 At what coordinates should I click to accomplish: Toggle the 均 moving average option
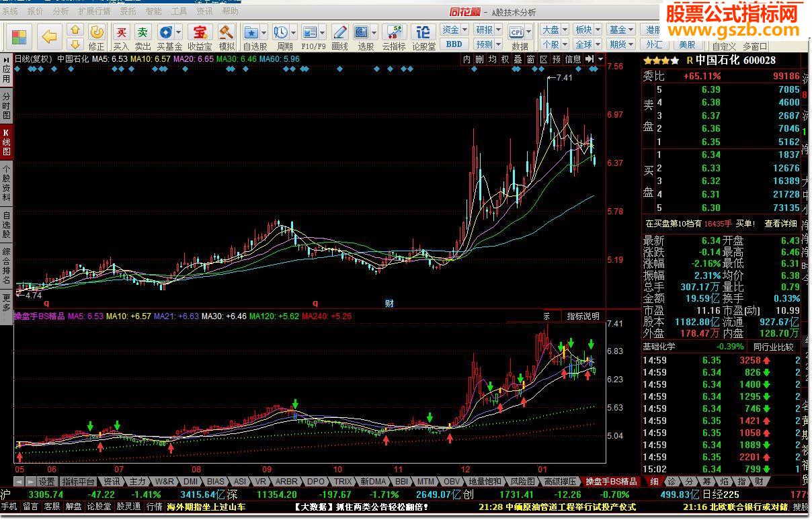pyautogui.click(x=492, y=59)
